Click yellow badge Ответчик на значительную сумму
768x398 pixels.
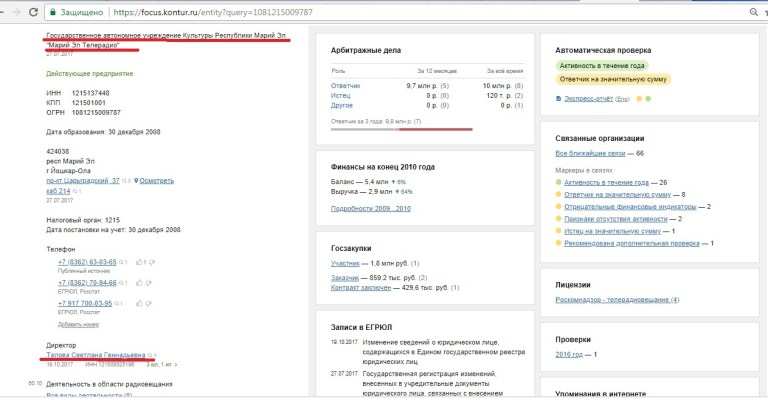[613, 79]
